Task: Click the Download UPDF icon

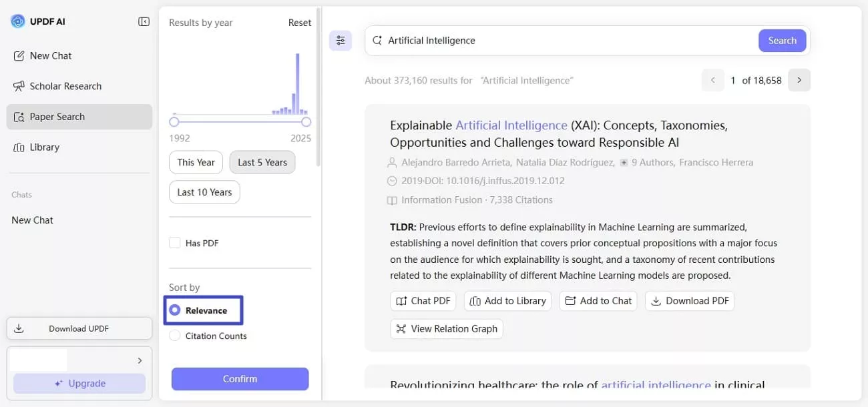Action: point(19,328)
